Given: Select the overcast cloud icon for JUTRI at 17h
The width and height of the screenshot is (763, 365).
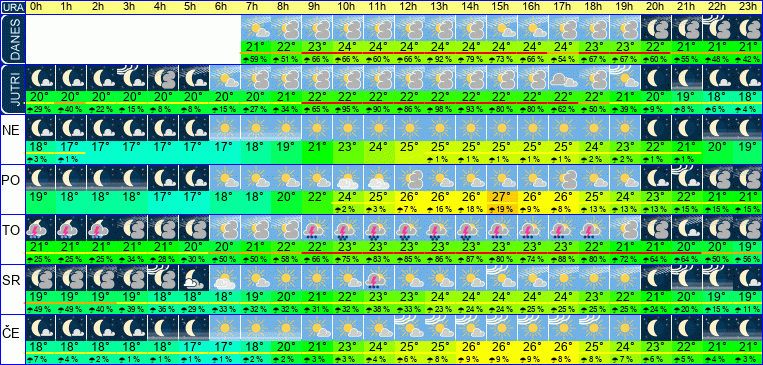Looking at the screenshot, I should coord(563,77).
